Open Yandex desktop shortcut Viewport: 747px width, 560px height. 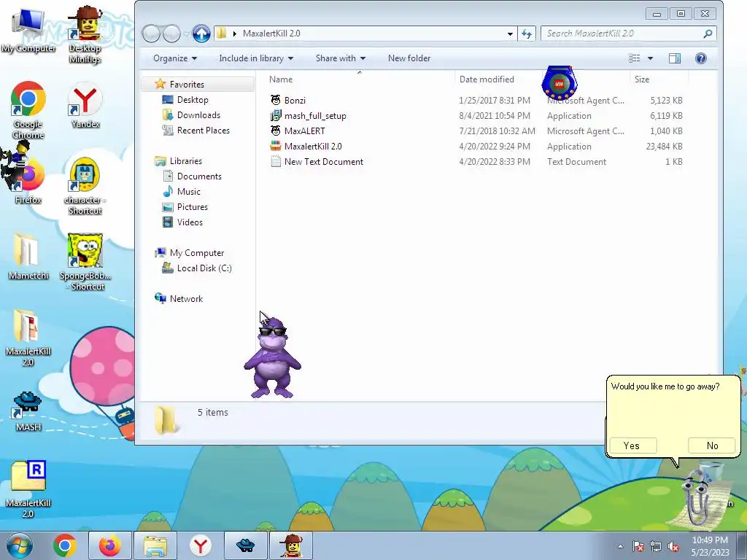coord(85,105)
